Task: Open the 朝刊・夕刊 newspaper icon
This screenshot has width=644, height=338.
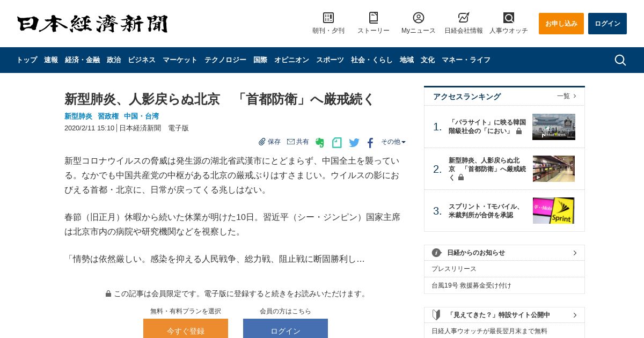Action: pyautogui.click(x=328, y=18)
